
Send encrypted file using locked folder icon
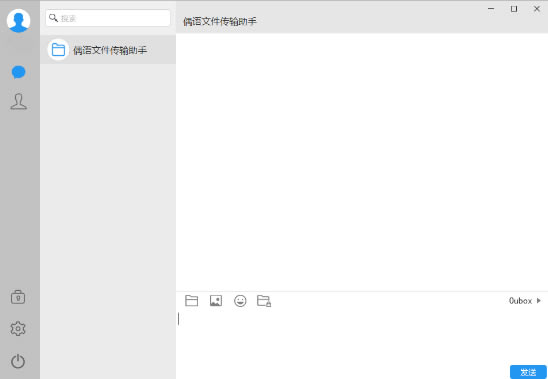pos(264,301)
